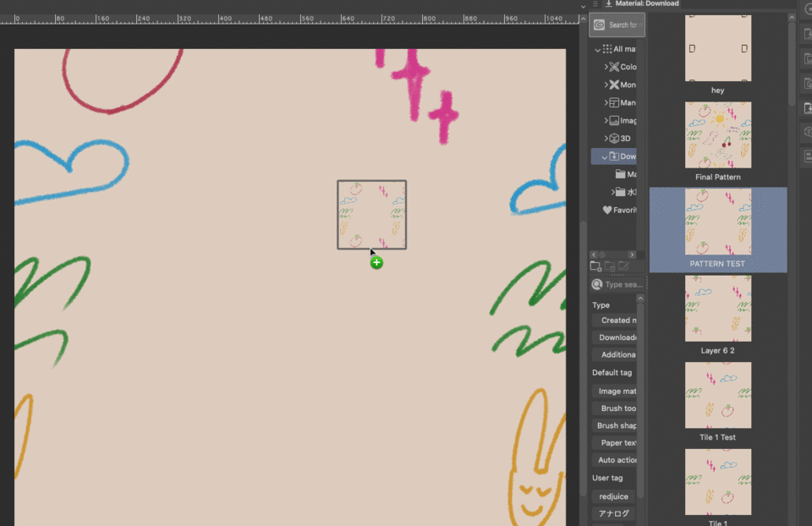
Task: Click the Delete folder icon
Action: [x=610, y=266]
